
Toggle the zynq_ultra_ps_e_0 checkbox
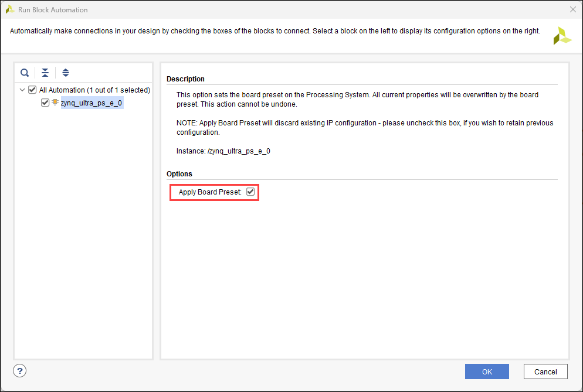click(x=45, y=103)
